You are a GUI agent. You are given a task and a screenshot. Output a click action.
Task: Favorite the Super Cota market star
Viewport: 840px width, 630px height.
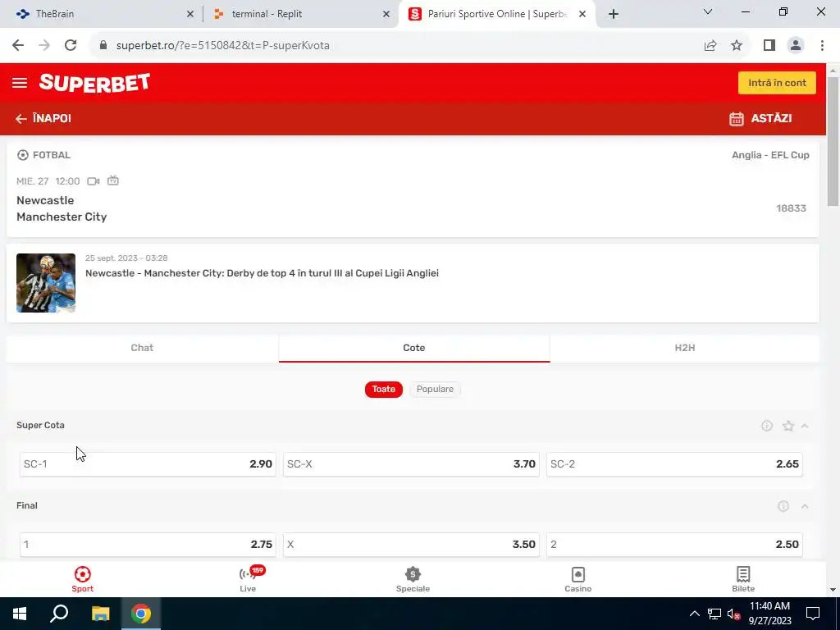(x=788, y=426)
